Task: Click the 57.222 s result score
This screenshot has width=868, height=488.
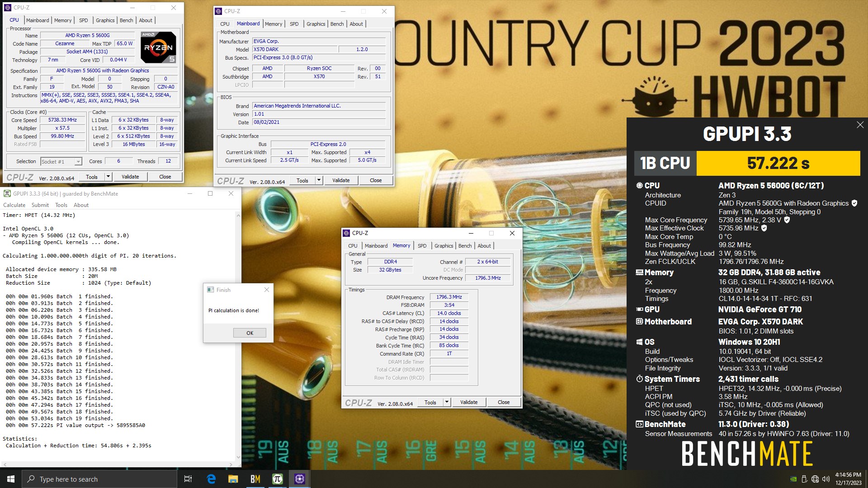Action: point(778,163)
